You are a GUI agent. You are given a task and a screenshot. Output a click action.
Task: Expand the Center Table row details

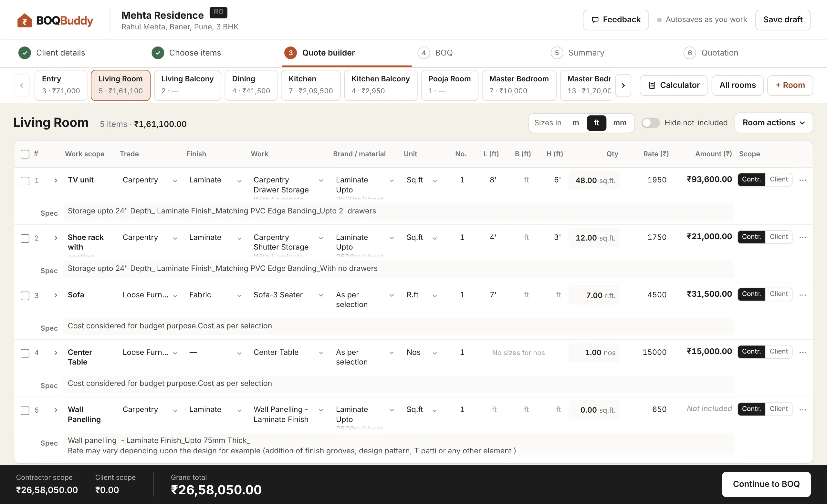tap(56, 353)
